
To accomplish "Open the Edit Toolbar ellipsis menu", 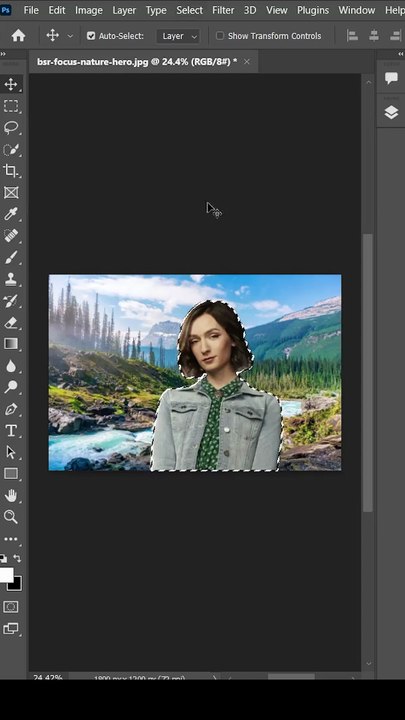I will coord(11,539).
